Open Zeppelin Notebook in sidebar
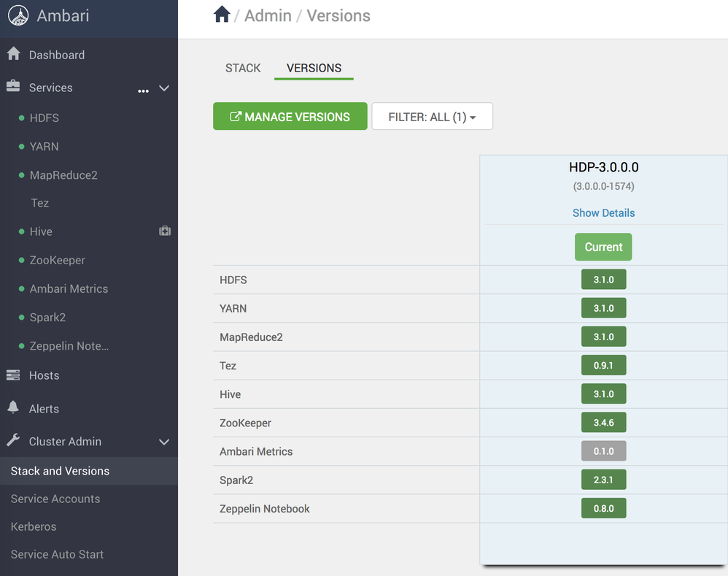The width and height of the screenshot is (728, 576). [x=69, y=346]
